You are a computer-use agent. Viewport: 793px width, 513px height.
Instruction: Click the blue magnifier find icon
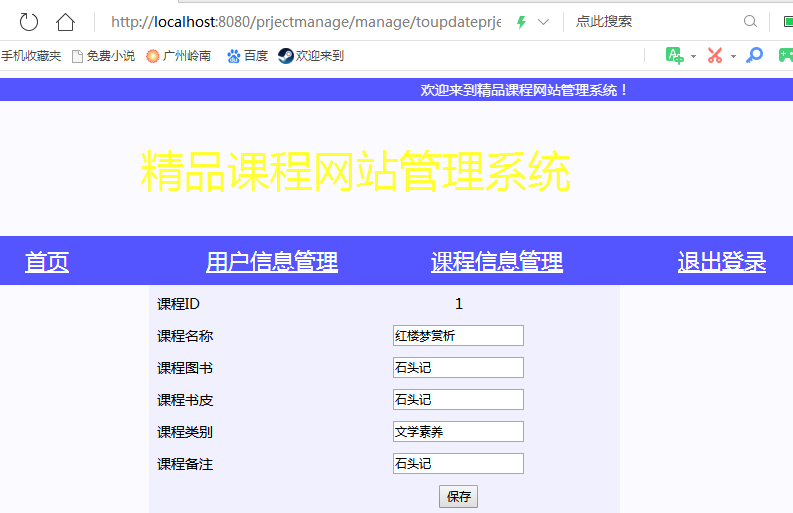pyautogui.click(x=755, y=55)
